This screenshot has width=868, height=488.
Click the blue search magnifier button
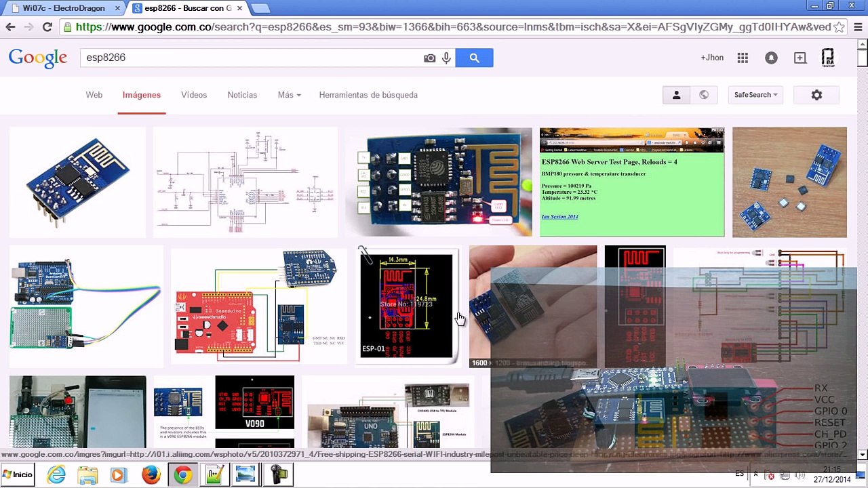click(474, 58)
